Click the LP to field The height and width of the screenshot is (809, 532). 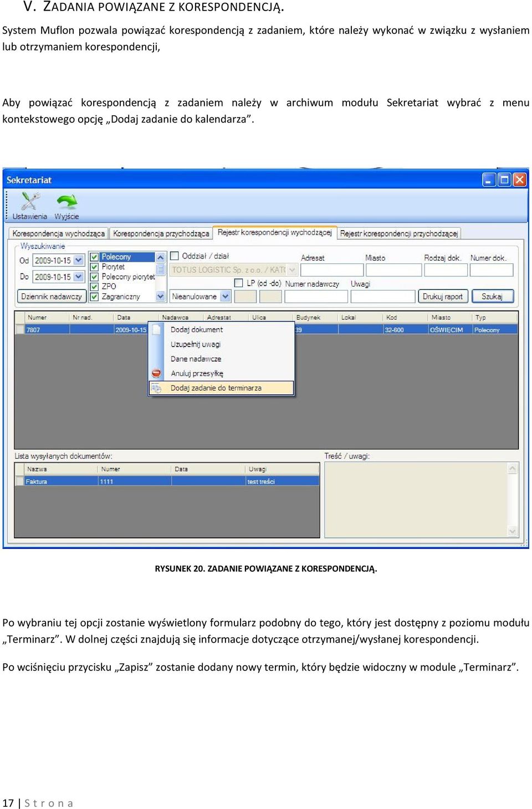point(270,297)
